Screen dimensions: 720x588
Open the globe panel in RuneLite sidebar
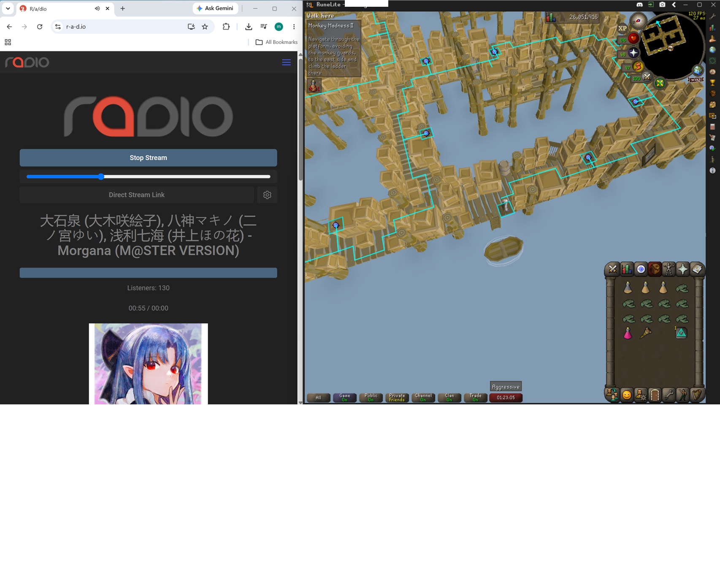point(712,50)
